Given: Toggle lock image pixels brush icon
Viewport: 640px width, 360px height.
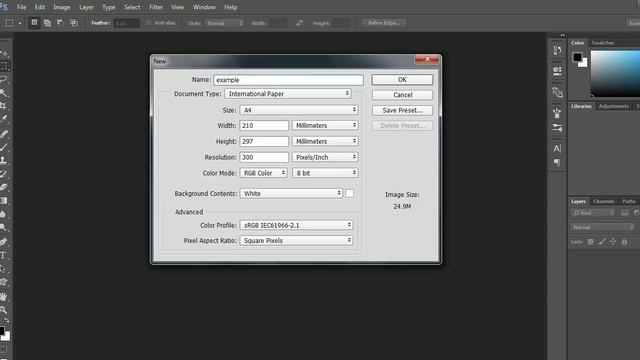Looking at the screenshot, I should (x=602, y=242).
